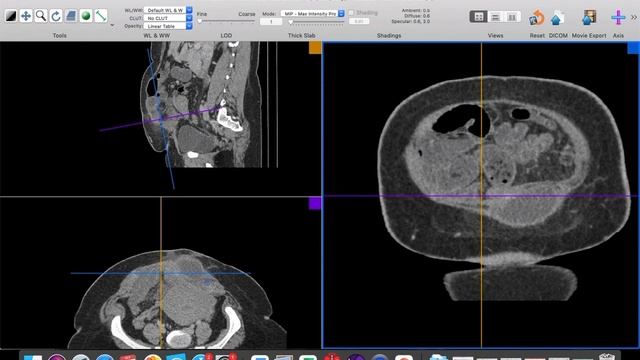Image resolution: width=640 pixels, height=360 pixels.
Task: Click the Reset toolbar icon
Action: (537, 18)
